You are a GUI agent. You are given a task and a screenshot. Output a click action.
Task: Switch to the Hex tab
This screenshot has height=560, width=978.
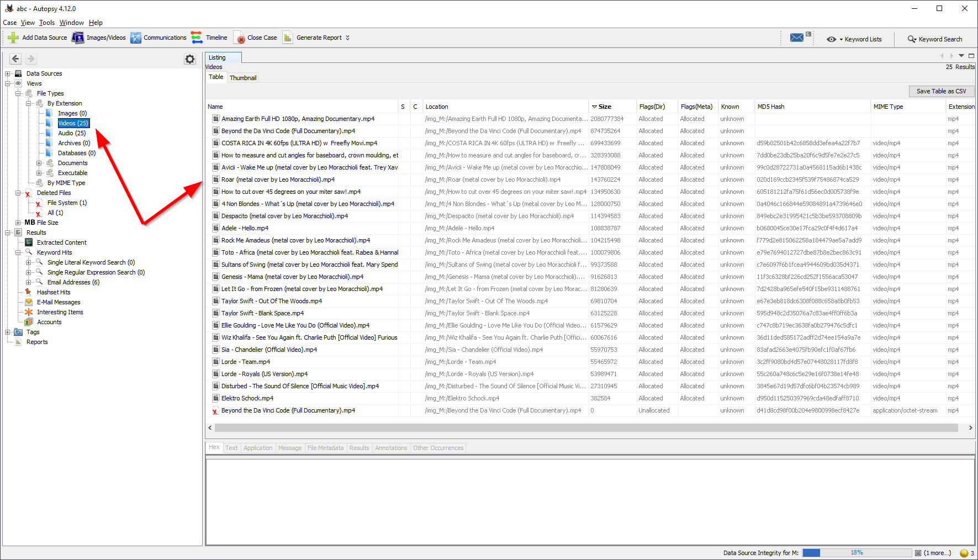coord(214,447)
